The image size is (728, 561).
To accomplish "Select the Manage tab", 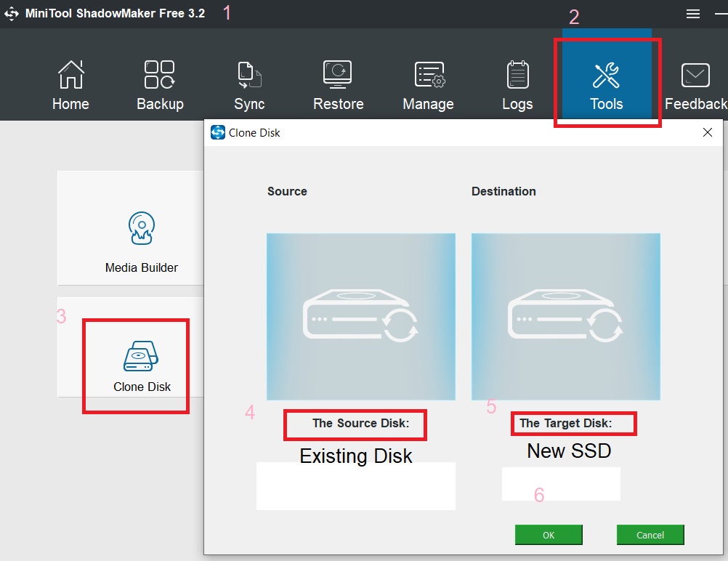I will tap(428, 86).
